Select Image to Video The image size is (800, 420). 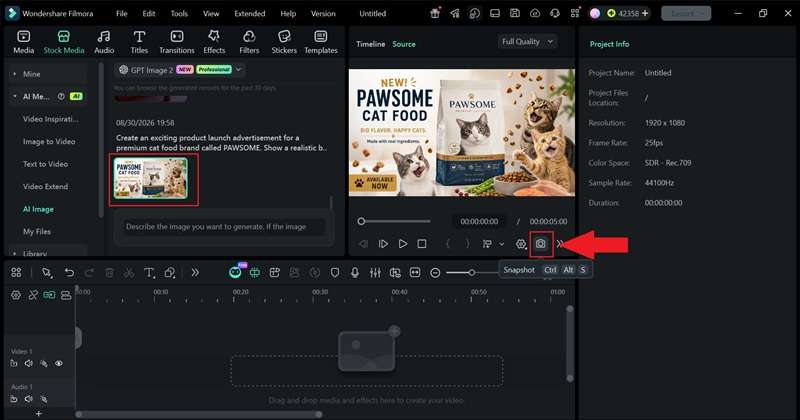49,141
